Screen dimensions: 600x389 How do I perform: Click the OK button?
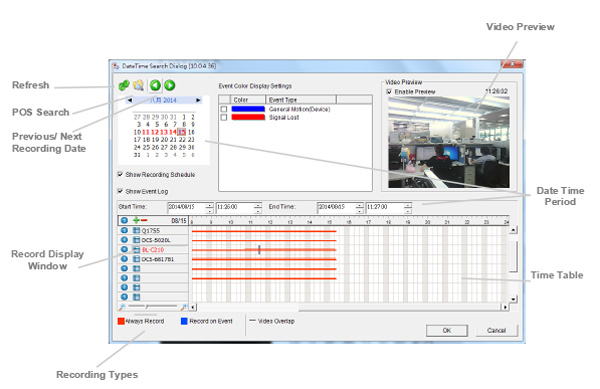pos(447,330)
